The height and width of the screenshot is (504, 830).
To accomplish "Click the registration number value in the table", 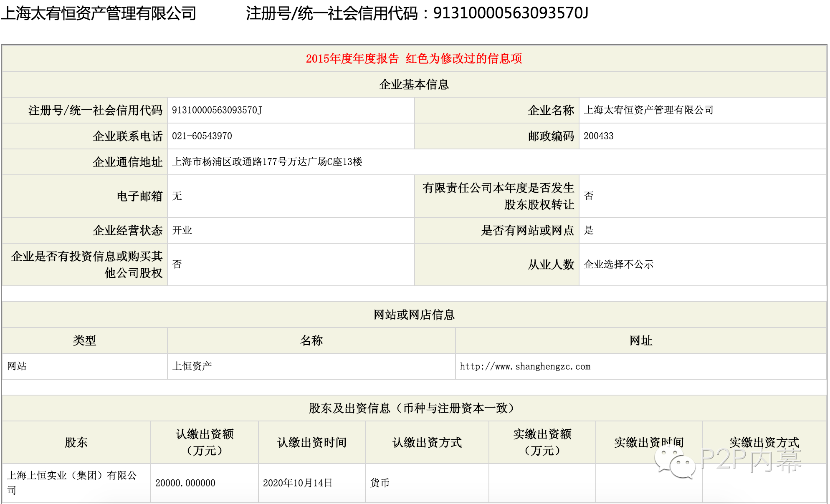I will coord(217,110).
